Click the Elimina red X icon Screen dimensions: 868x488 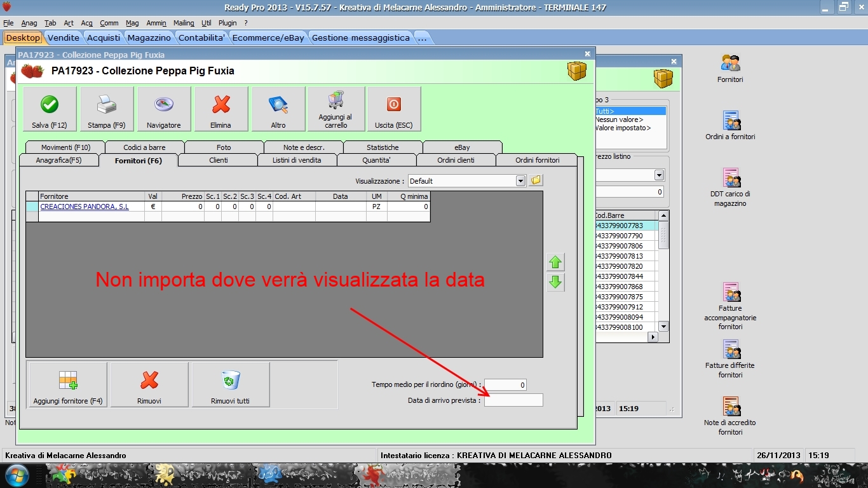221,104
